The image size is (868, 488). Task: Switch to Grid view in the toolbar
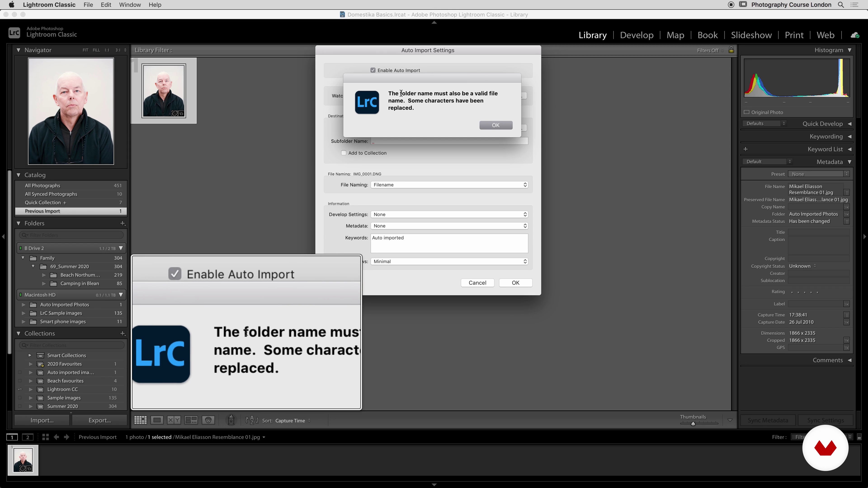tap(140, 420)
